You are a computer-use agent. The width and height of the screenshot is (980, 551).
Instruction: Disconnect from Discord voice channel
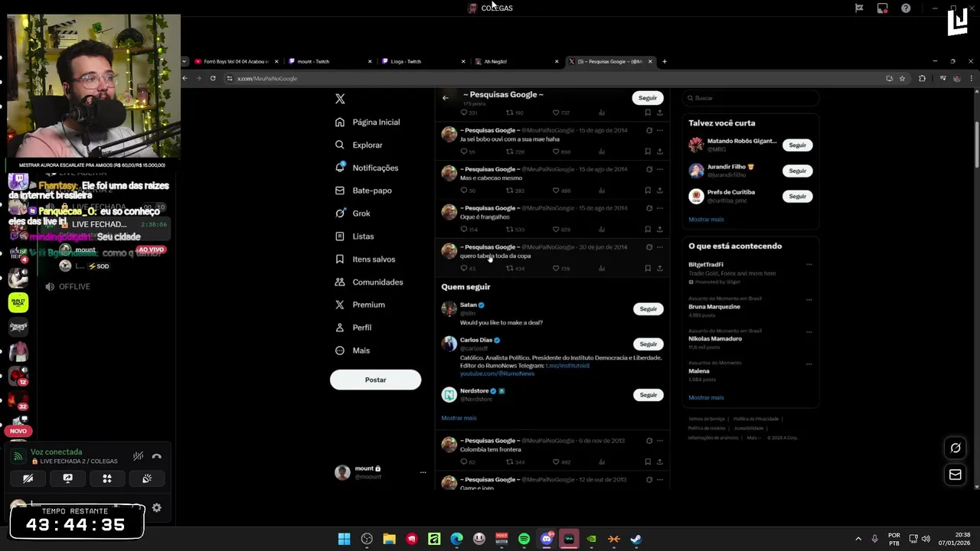pos(157,456)
